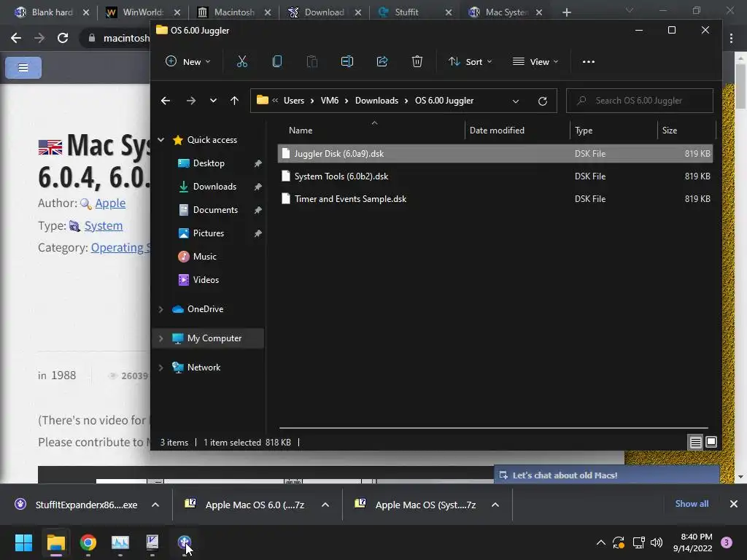Screen dimensions: 747x560
Task: Expand the OneDrive tree node
Action: pyautogui.click(x=161, y=309)
